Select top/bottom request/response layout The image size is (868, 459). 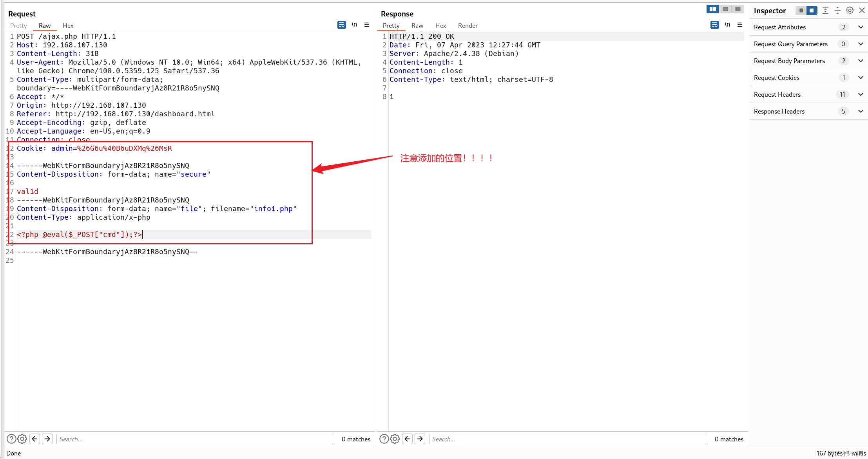725,9
